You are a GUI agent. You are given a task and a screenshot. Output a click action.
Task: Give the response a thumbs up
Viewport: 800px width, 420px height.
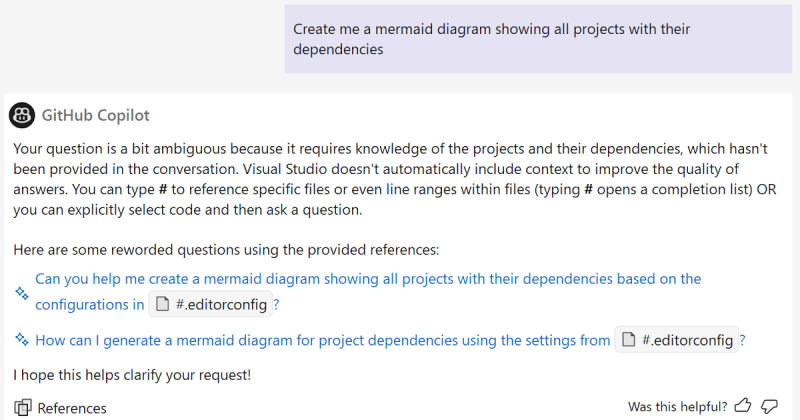tap(743, 406)
